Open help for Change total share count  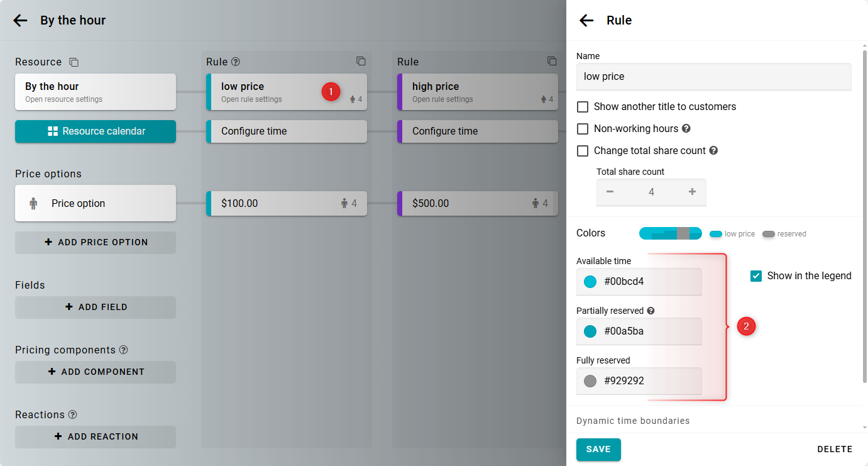click(x=713, y=150)
